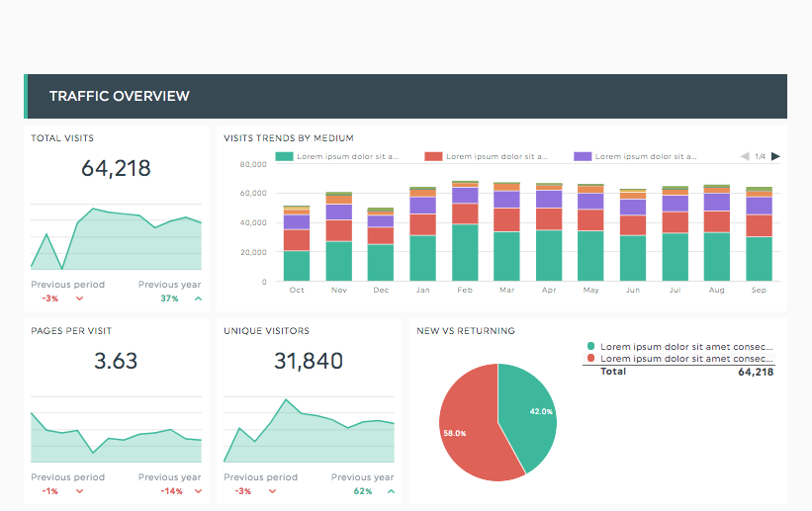Toggle the red series in the bar chart legend
The height and width of the screenshot is (511, 812).
point(485,156)
